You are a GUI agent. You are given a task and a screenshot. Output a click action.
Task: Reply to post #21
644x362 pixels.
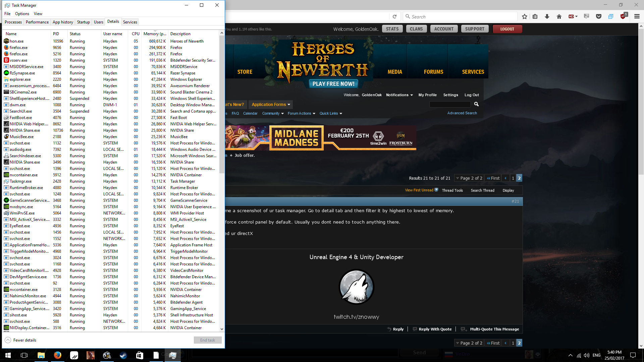coord(395,329)
